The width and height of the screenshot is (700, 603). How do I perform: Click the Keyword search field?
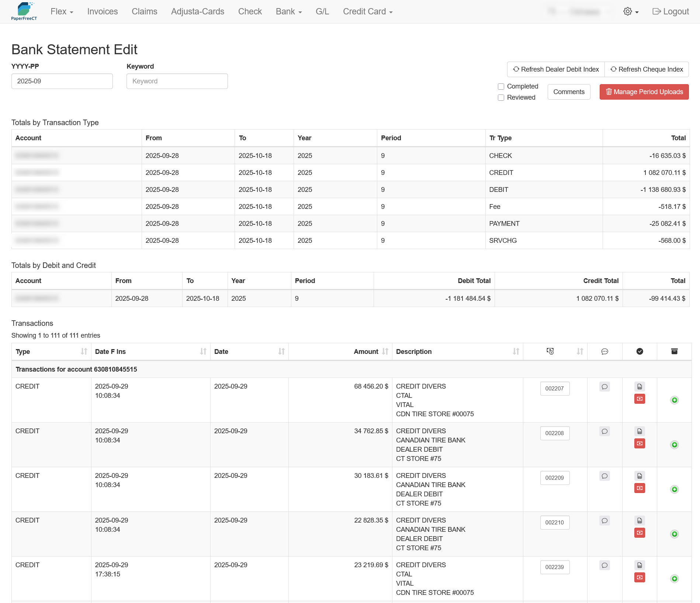click(x=177, y=81)
